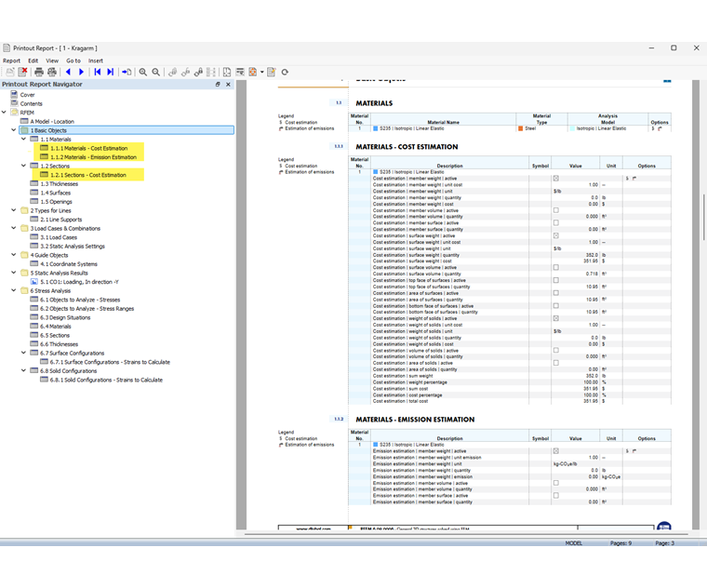Viewport: 707px width, 588px height.
Task: Open the Edit menu
Action: pos(33,60)
